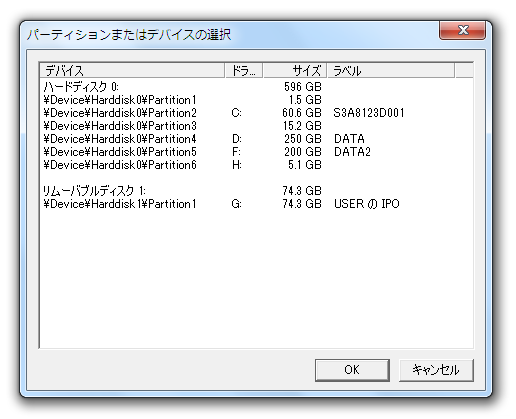Sort by the デバイス column header

click(x=132, y=71)
